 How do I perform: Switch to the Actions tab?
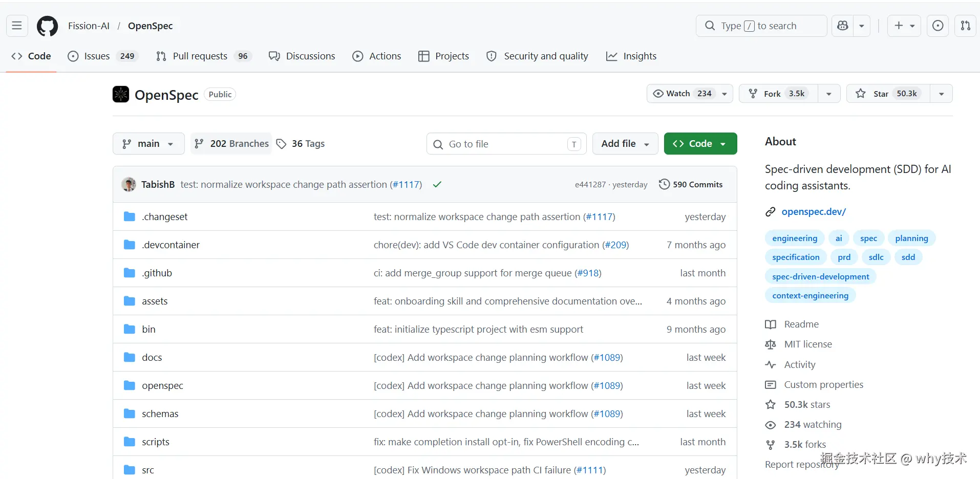377,56
